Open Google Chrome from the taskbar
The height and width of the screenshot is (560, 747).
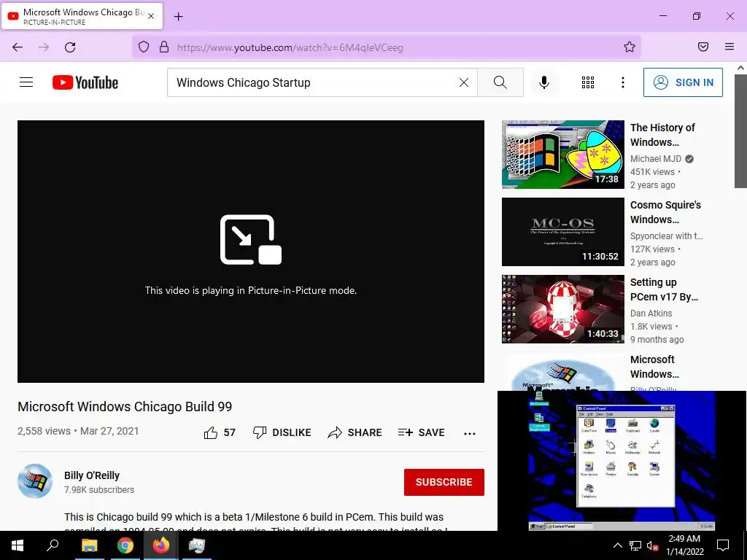click(x=125, y=545)
